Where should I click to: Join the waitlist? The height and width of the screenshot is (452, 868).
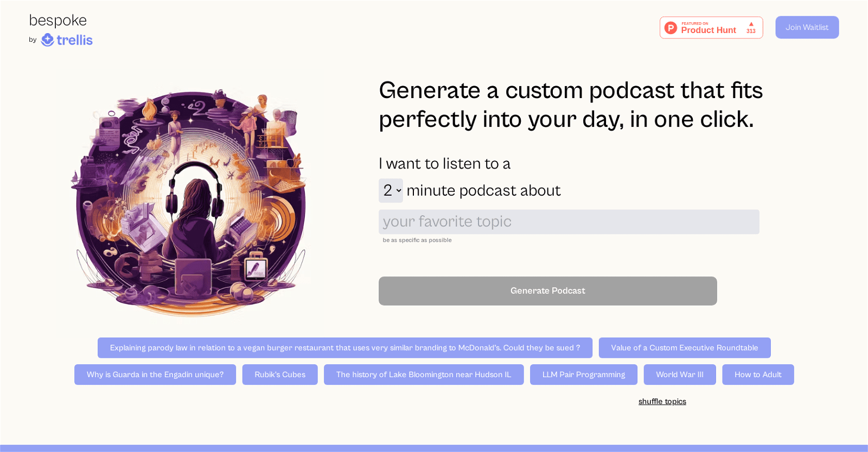(x=807, y=28)
